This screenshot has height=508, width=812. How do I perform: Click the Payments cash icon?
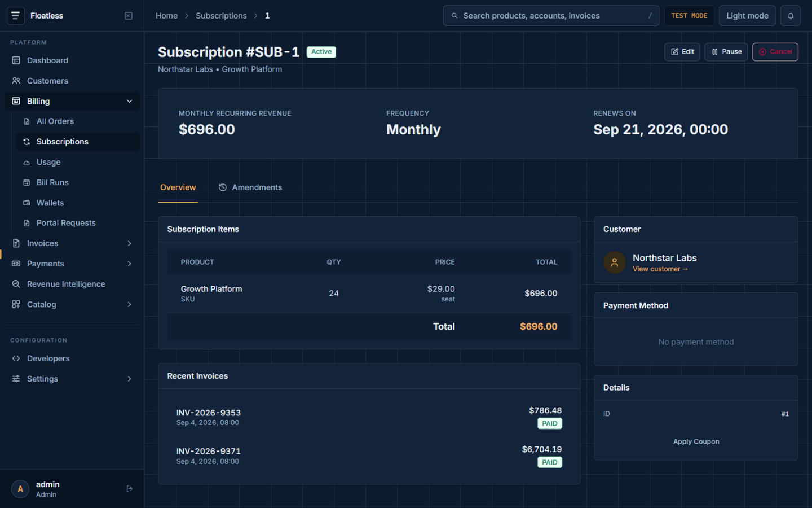(x=16, y=264)
